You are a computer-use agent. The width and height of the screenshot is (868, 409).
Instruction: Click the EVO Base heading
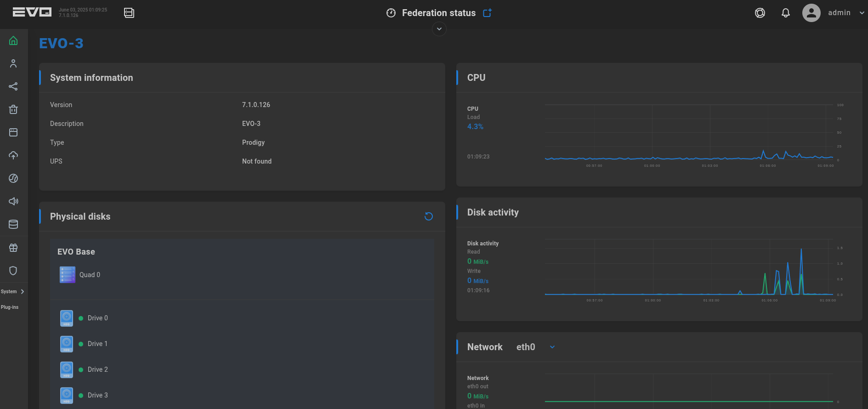(76, 252)
